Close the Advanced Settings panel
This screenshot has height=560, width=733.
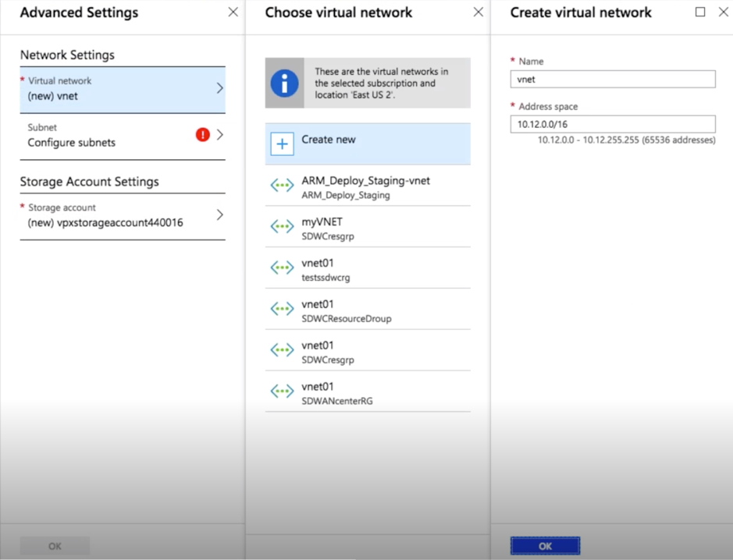coord(233,12)
